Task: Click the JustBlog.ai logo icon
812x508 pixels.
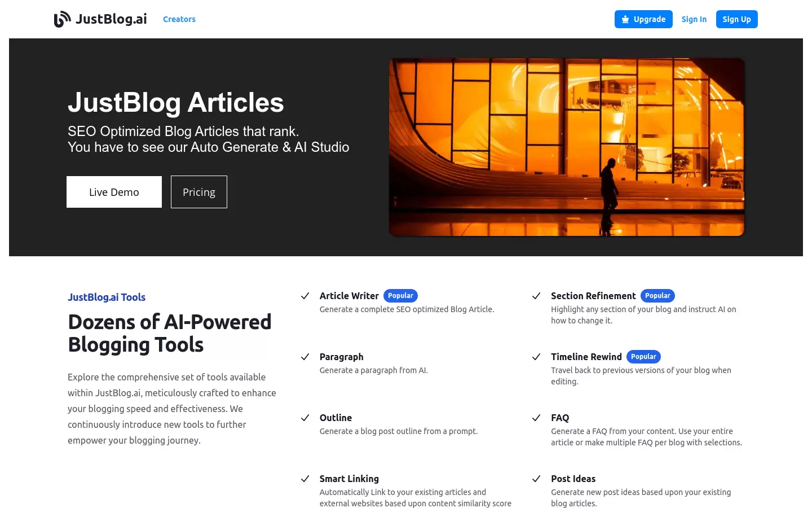Action: click(x=63, y=19)
